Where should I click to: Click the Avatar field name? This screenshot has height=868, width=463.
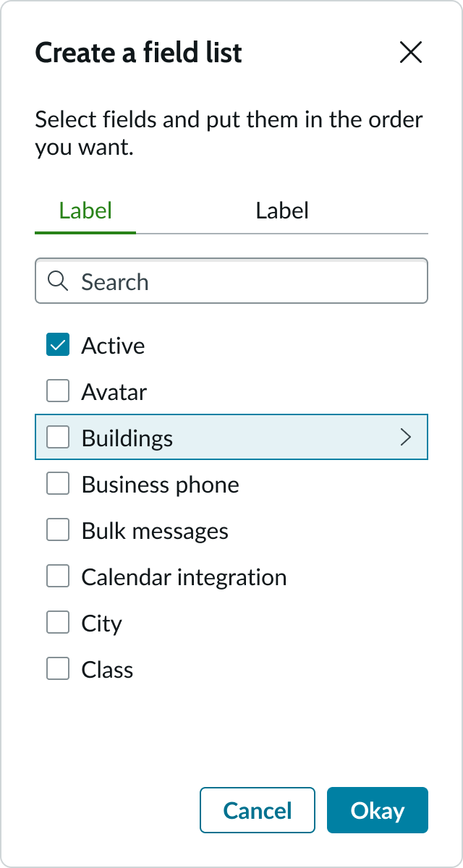tap(114, 391)
